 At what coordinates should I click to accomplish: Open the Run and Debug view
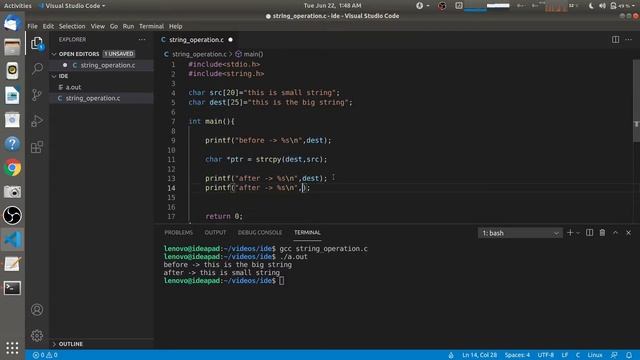tap(37, 121)
